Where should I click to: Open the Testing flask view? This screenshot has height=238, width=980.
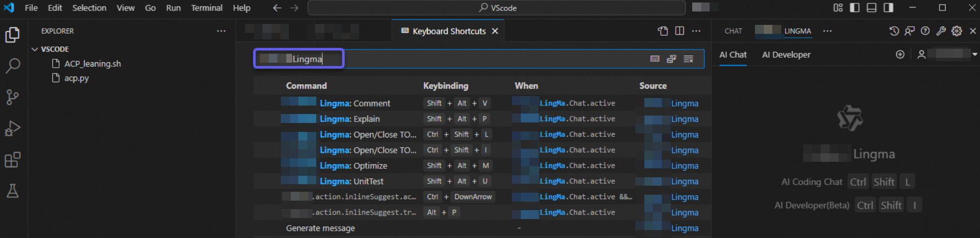[12, 191]
